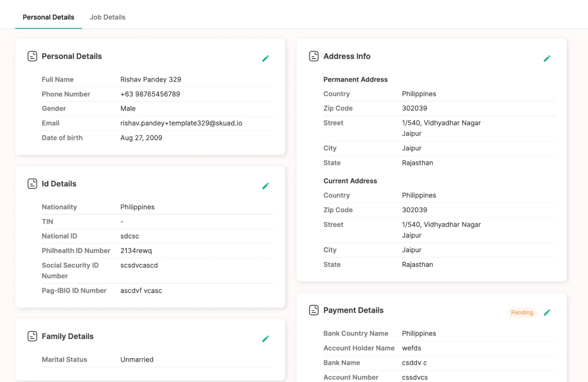Click the Social Security ID value scsdvcascd

point(139,265)
